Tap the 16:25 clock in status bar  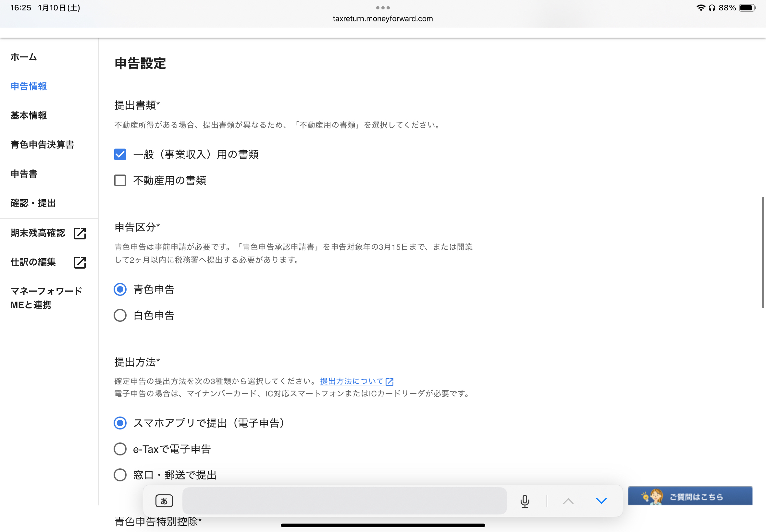[21, 8]
